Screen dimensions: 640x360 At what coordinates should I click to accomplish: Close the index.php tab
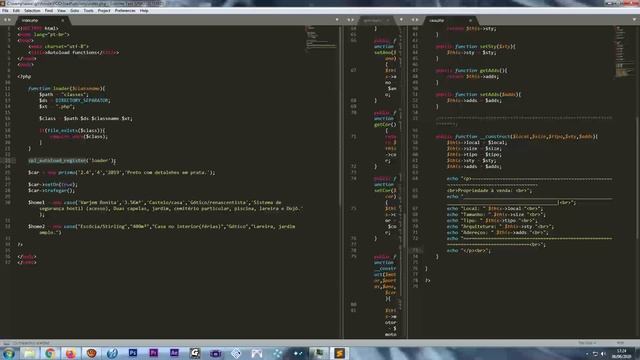click(x=62, y=20)
